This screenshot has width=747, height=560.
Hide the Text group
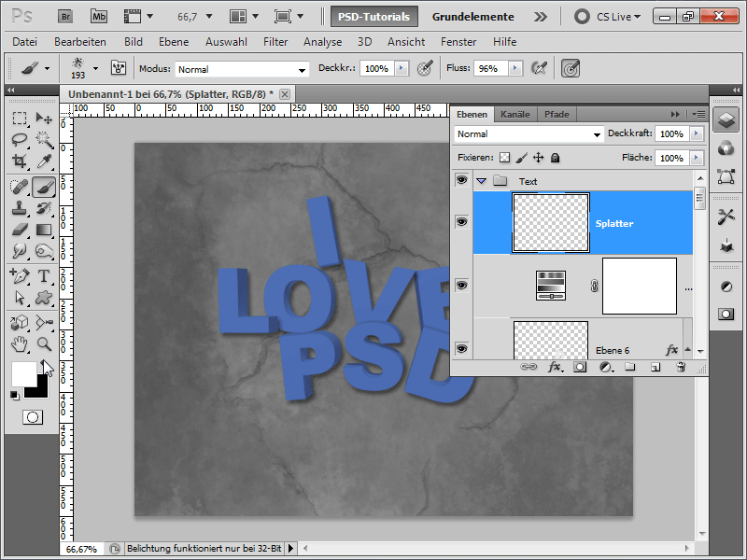coord(461,180)
